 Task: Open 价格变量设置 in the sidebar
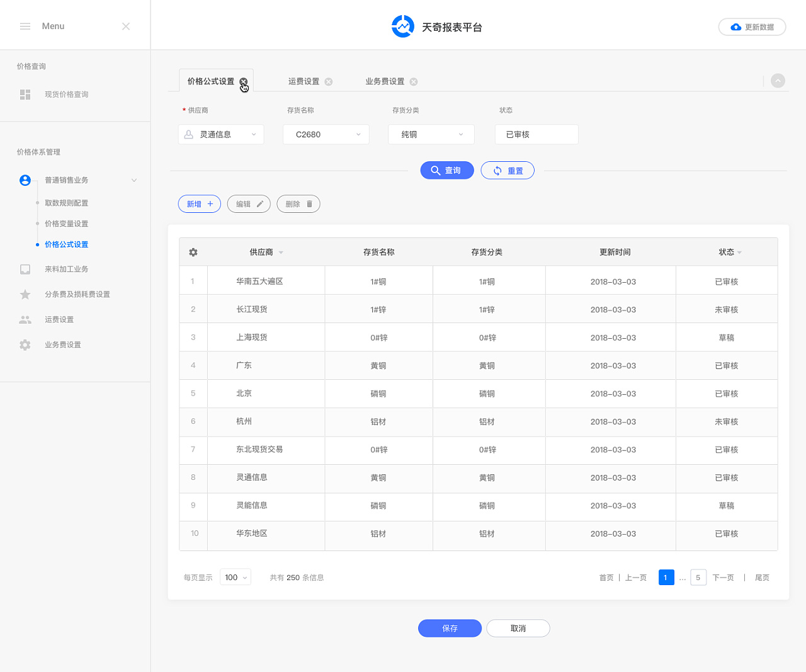click(67, 224)
